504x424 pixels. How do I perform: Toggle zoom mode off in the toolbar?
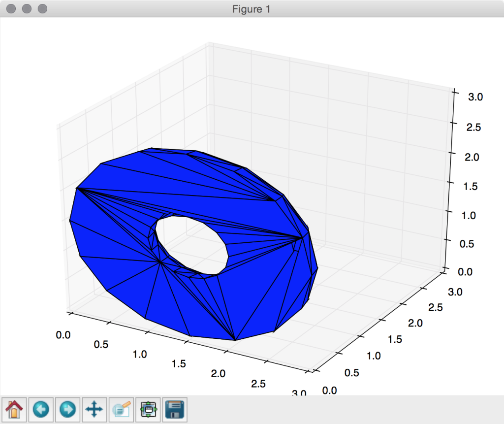coord(121,409)
